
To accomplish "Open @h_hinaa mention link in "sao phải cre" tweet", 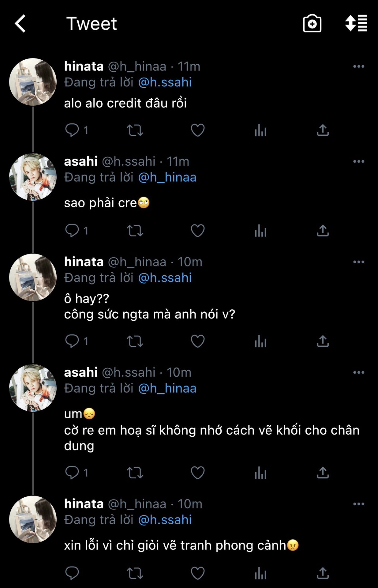I will click(x=167, y=177).
